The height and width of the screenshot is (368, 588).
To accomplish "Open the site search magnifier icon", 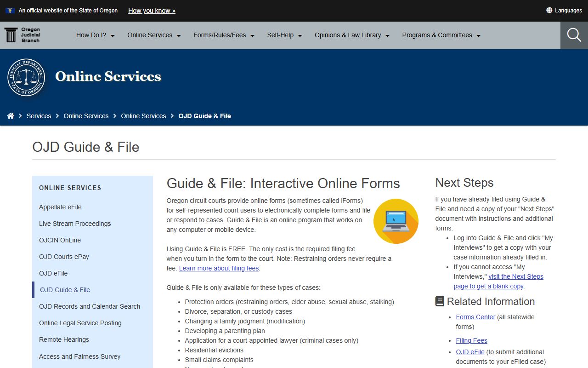I will tap(574, 35).
